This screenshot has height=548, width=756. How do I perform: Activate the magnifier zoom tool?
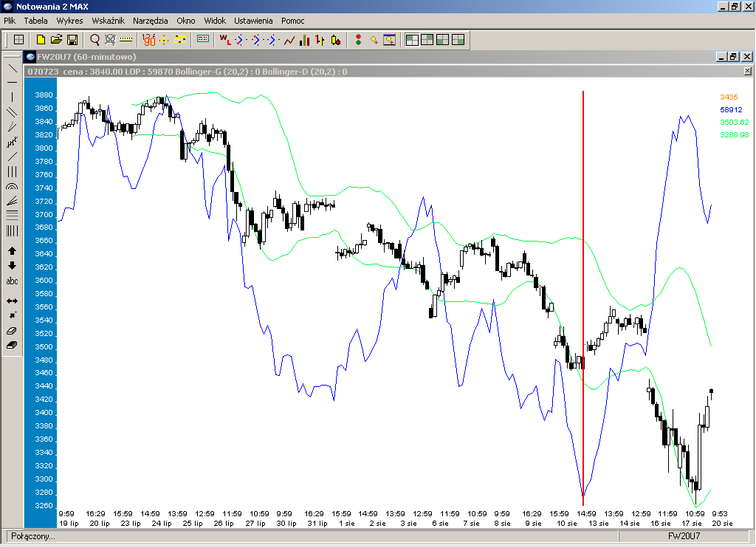(x=95, y=40)
